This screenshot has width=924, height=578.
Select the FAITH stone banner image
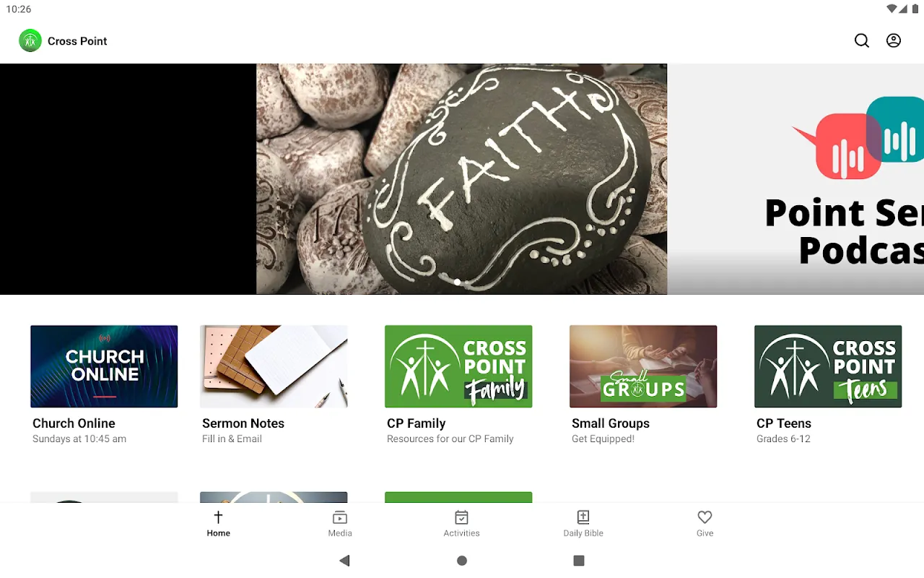[461, 179]
